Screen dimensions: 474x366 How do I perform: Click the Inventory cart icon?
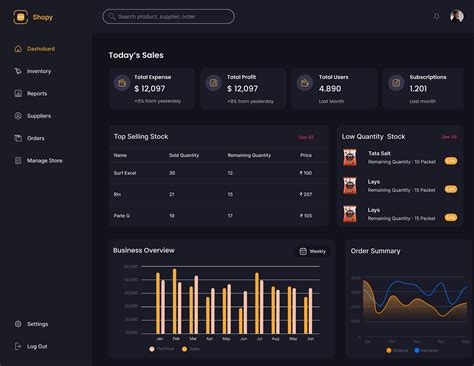click(x=18, y=71)
